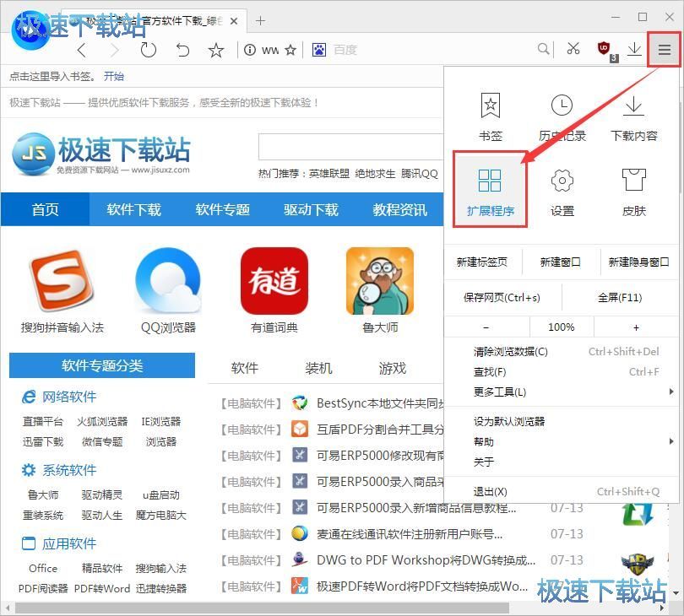Click the uBlock extension shield icon
Screen dimensions: 684x616
[x=605, y=49]
